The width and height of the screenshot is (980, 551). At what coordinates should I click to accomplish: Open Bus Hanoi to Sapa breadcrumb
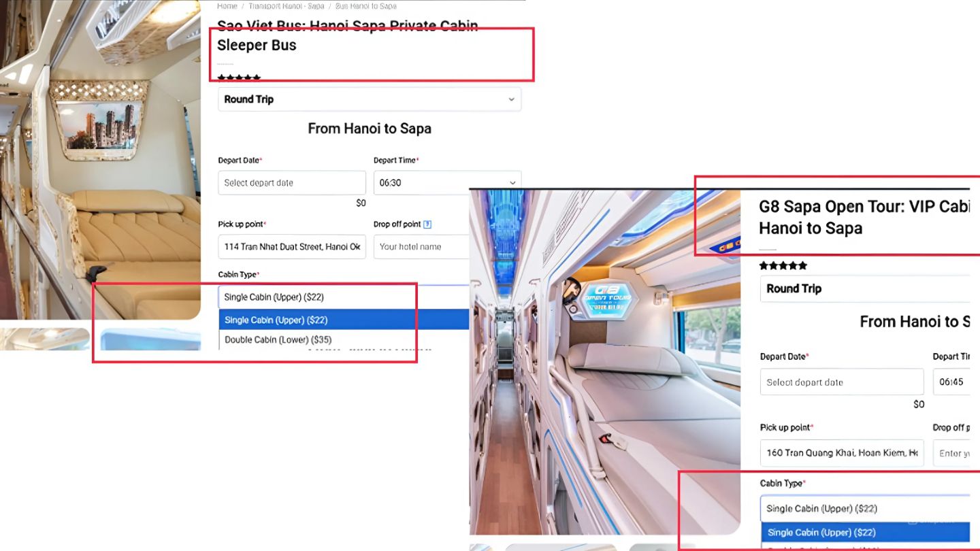(365, 6)
